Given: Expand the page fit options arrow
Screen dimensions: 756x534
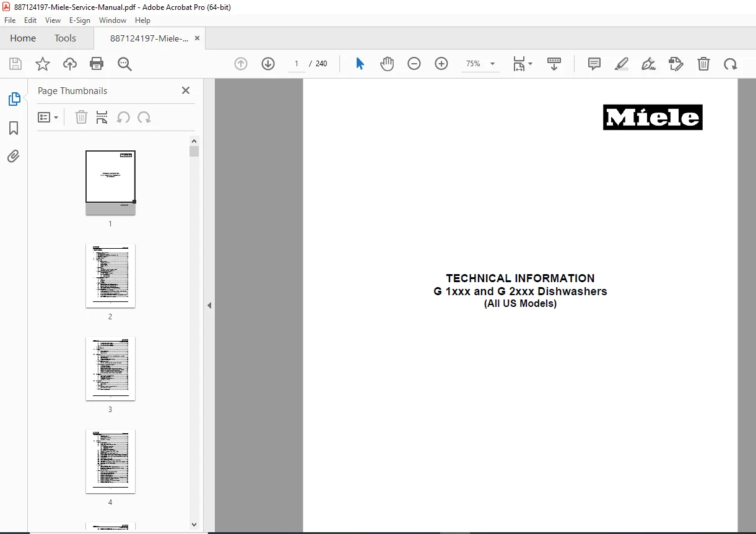Looking at the screenshot, I should click(x=530, y=64).
